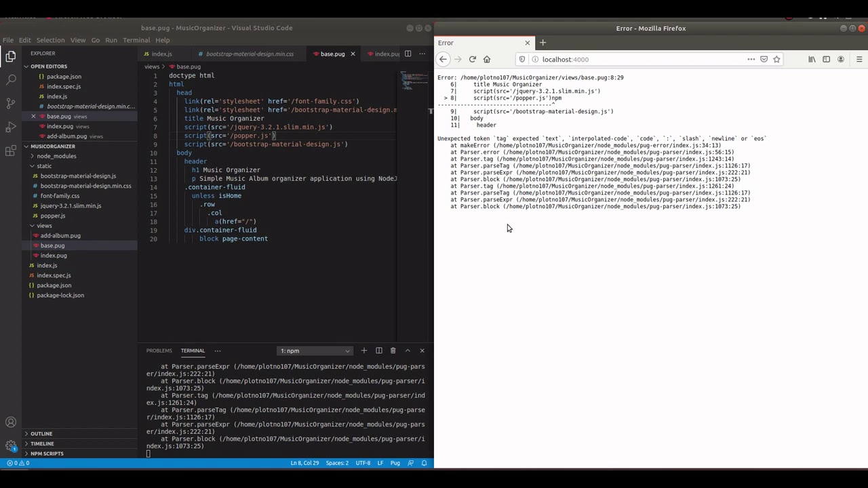Image resolution: width=868 pixels, height=488 pixels.
Task: Open the Accounts menu in the activity bar
Action: (11, 422)
